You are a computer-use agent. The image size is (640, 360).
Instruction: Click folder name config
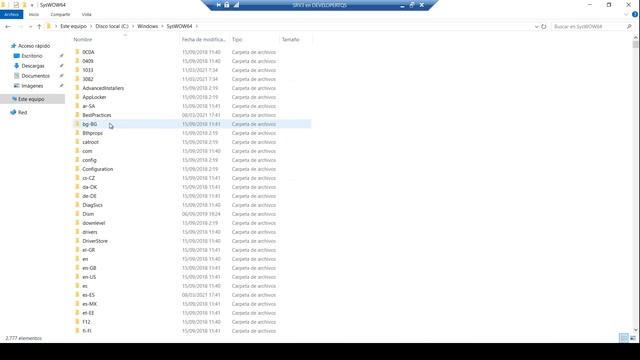tap(89, 160)
